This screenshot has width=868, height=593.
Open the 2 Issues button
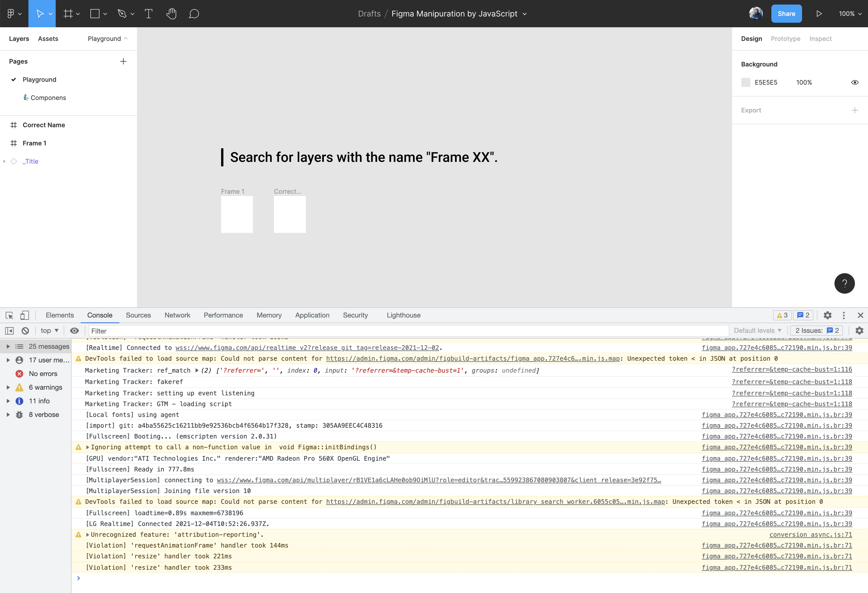pyautogui.click(x=817, y=331)
